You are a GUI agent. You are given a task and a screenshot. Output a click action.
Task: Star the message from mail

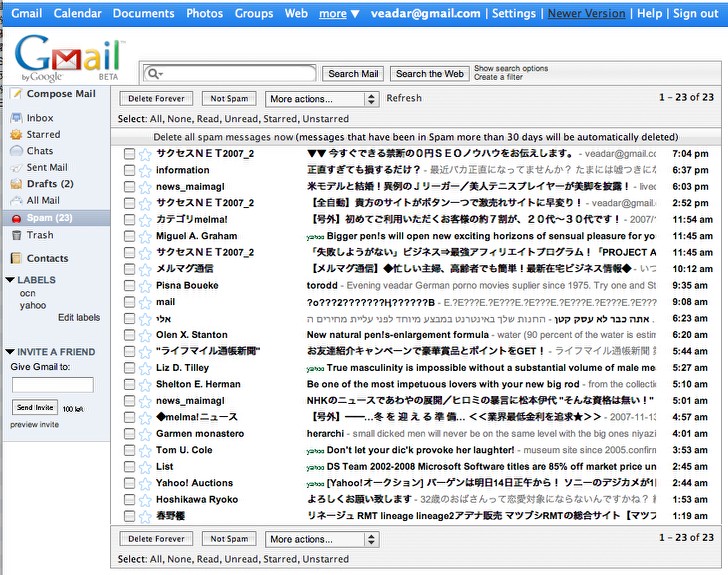(145, 302)
